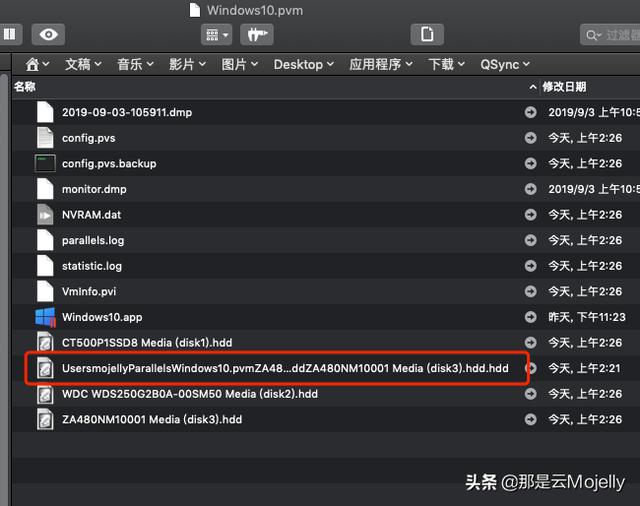
Task: Select CT500P1SSD8 Media (disk1).hdd file
Action: [x=147, y=343]
